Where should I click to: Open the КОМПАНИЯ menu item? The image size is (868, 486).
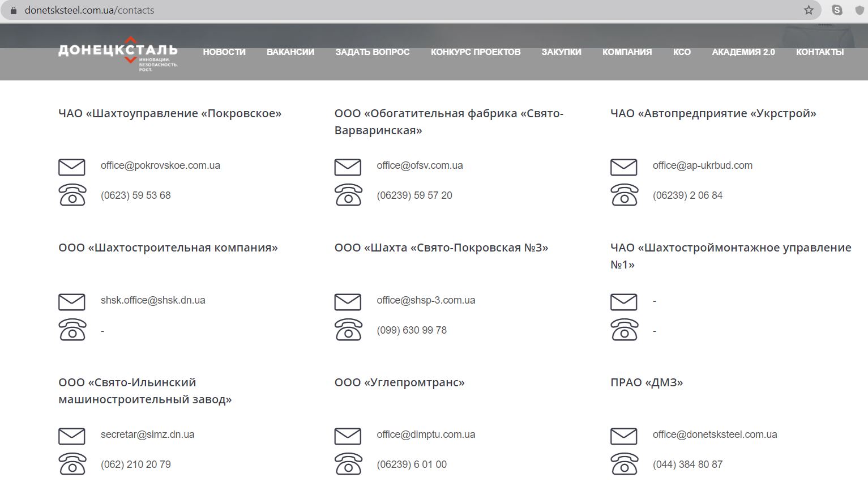tap(627, 52)
